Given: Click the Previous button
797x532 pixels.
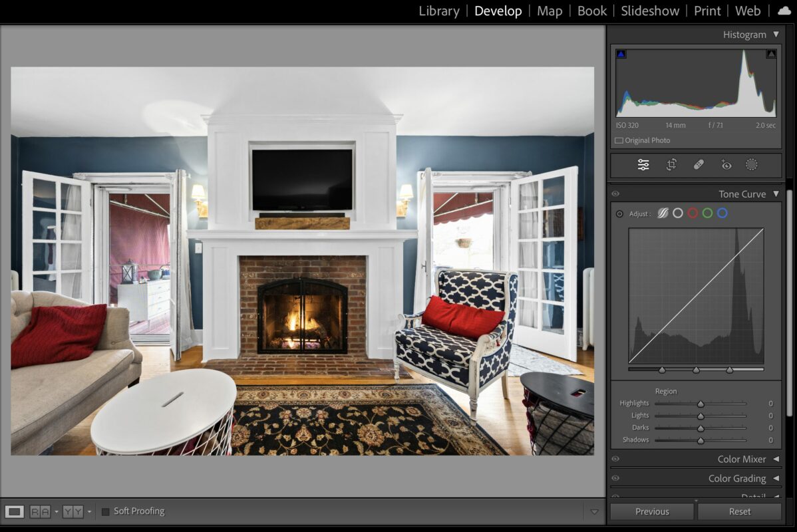Looking at the screenshot, I should click(x=651, y=511).
